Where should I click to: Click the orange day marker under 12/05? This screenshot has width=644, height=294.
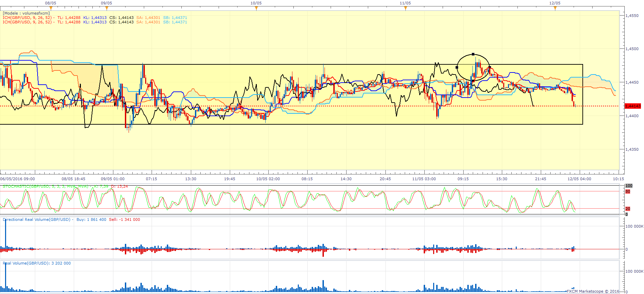555,8
